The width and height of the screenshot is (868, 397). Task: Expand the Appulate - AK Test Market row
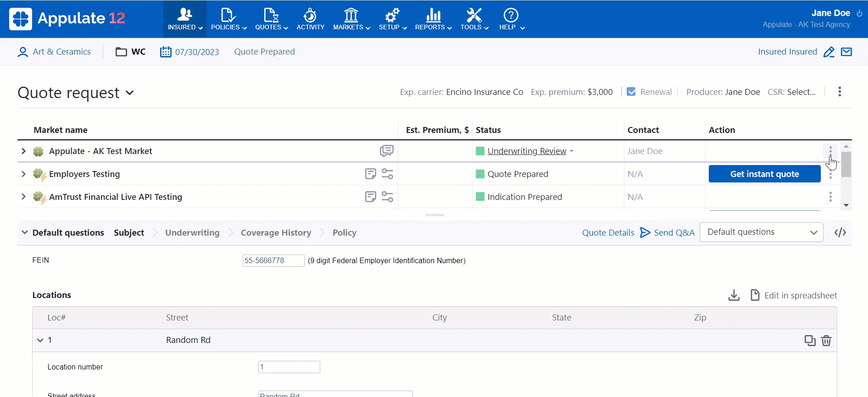(23, 151)
